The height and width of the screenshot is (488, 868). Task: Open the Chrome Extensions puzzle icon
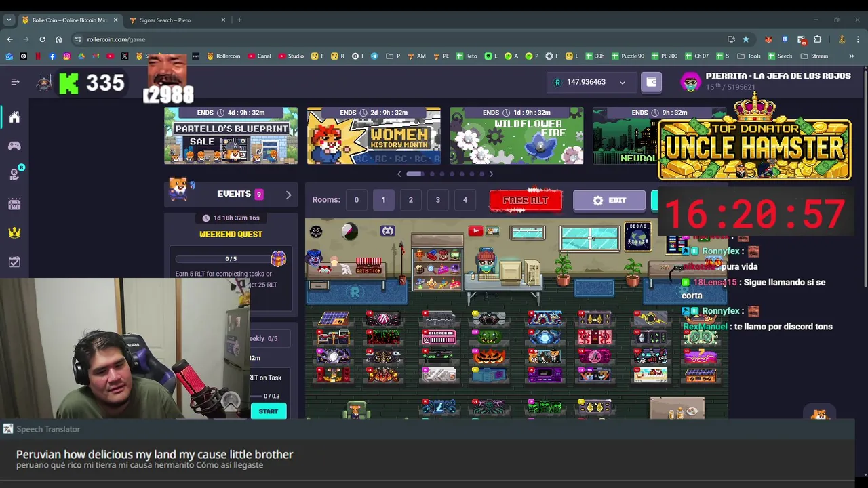point(817,39)
